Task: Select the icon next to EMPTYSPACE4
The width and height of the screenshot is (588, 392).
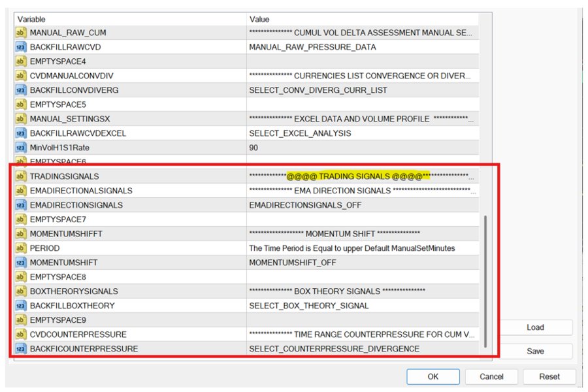Action: click(20, 61)
